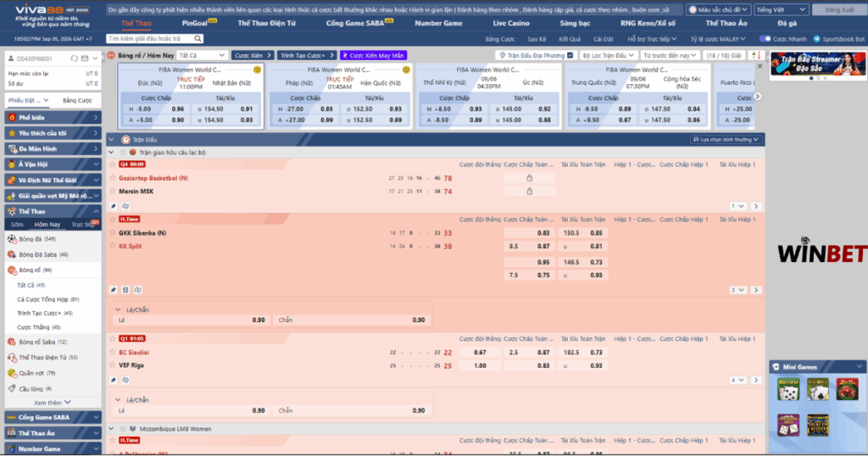Click the sort arrows icon next to Giải counter
This screenshot has height=456, width=868.
point(755,55)
